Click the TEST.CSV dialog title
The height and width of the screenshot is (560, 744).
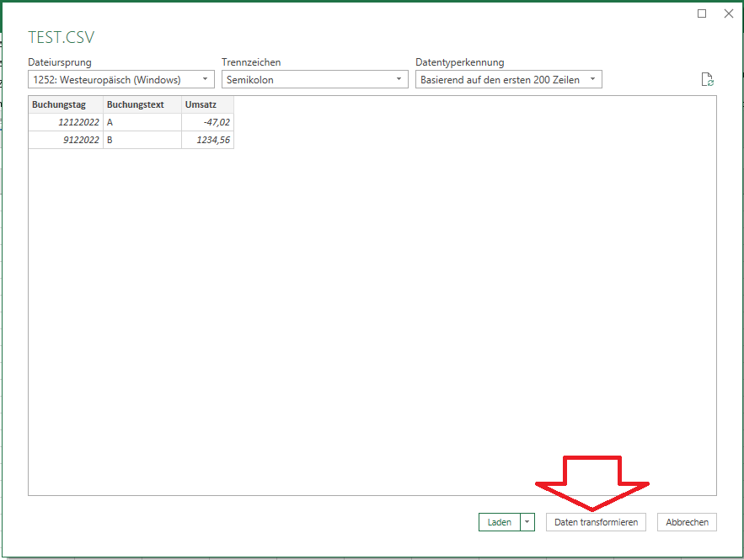click(x=62, y=37)
